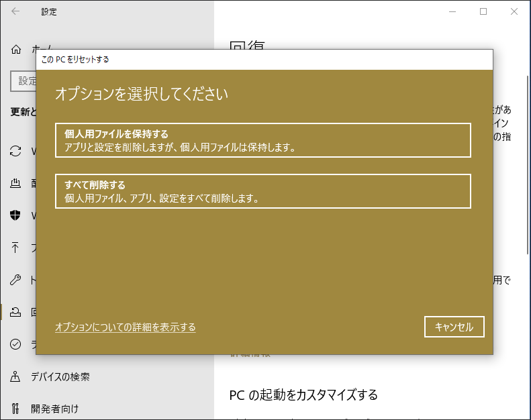531x420 pixels.
Task: Click the Settings window vertical scrollbar
Action: tap(528, 165)
